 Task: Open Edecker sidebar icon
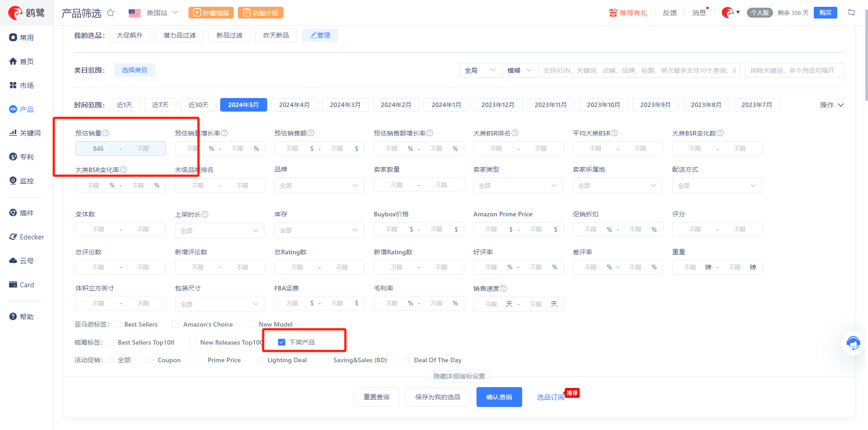click(x=13, y=237)
